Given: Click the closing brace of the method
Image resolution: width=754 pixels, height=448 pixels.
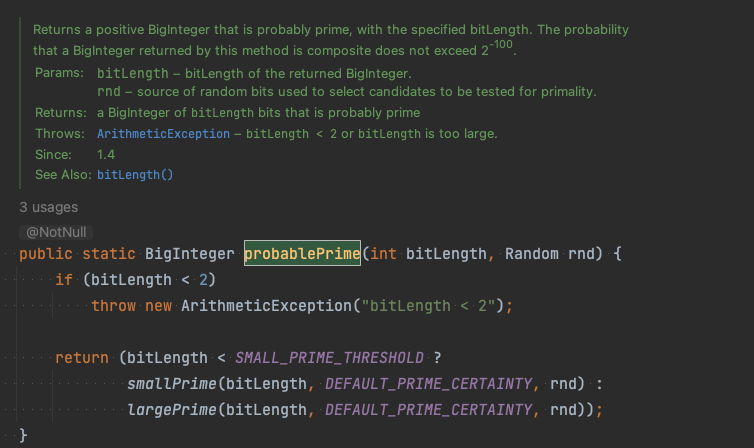Looking at the screenshot, I should pos(23,435).
